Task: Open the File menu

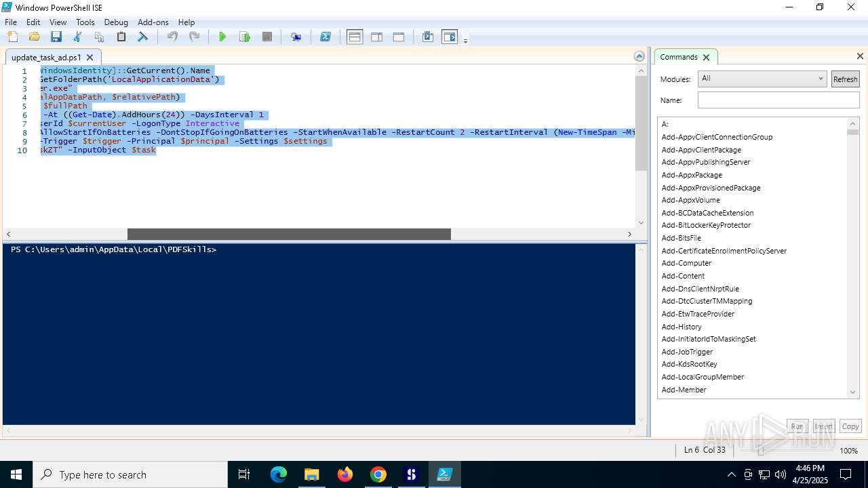Action: click(11, 22)
